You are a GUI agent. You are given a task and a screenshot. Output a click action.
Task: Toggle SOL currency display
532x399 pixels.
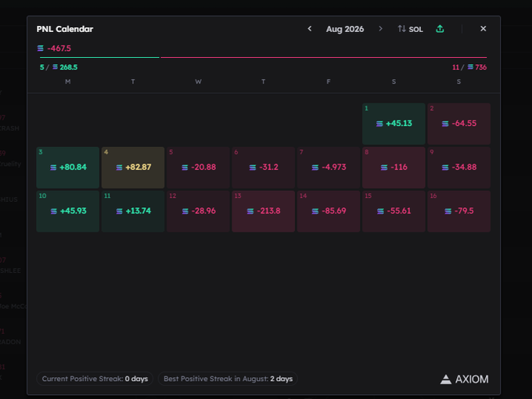(411, 29)
